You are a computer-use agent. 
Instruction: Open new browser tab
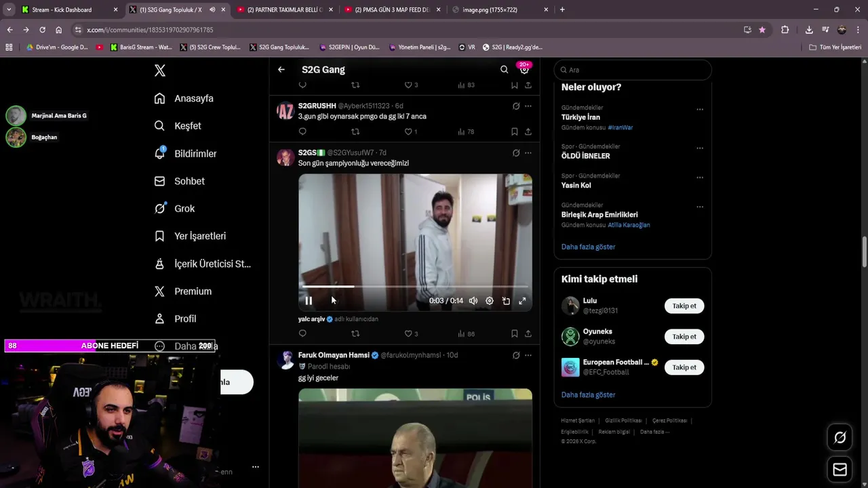pyautogui.click(x=562, y=9)
